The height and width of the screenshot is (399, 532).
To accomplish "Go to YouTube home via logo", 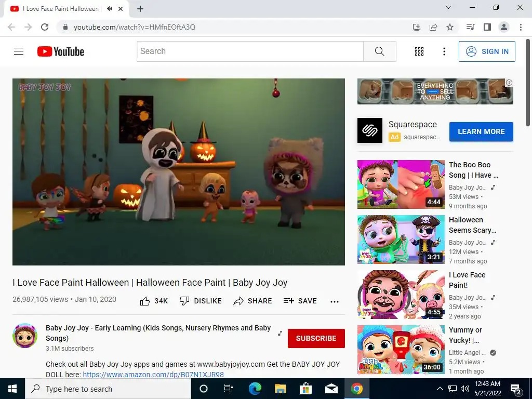I will tap(61, 51).
